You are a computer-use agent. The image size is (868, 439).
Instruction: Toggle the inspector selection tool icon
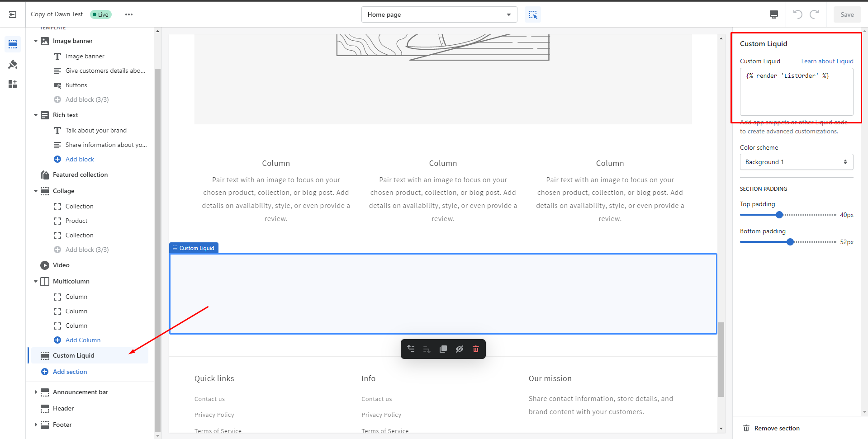click(533, 14)
